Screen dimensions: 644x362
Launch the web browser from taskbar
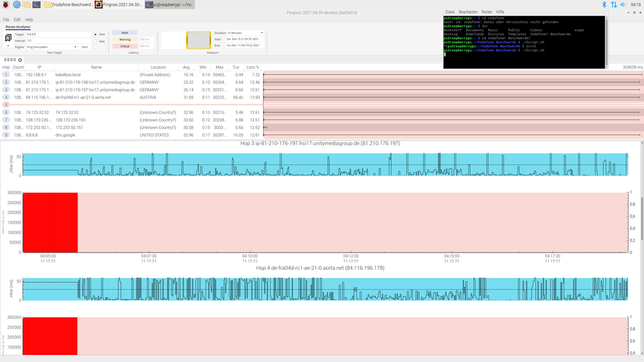[16, 5]
